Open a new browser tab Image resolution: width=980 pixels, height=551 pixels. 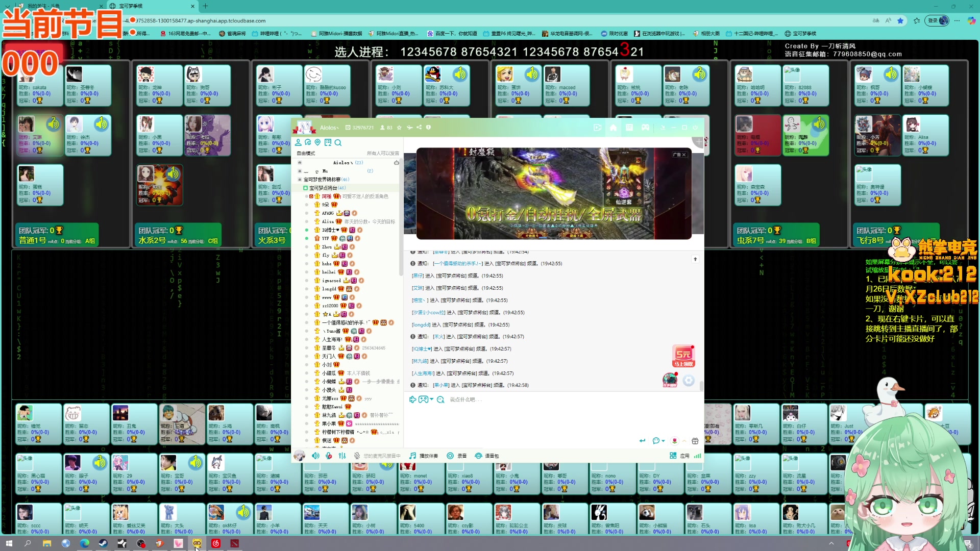tap(205, 6)
